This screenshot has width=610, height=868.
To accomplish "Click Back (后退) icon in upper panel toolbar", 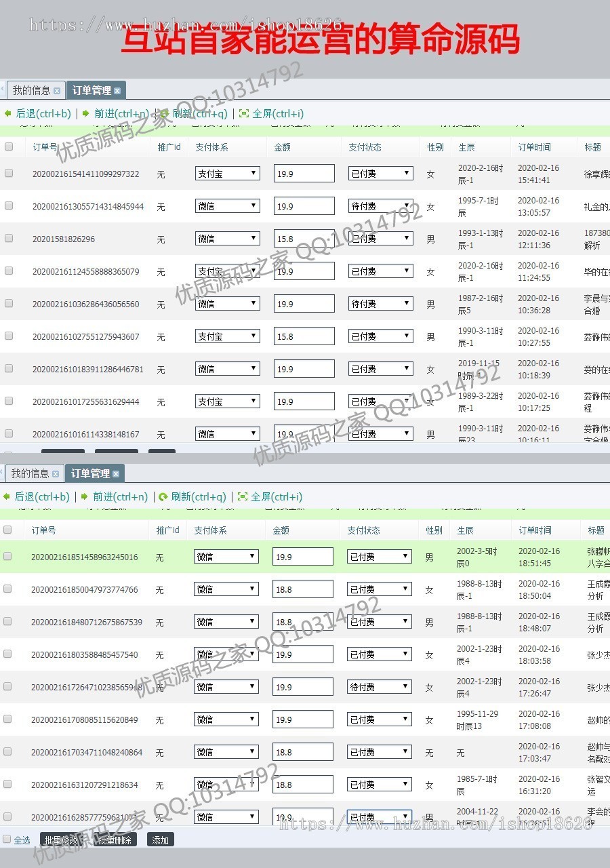I will click(x=8, y=114).
